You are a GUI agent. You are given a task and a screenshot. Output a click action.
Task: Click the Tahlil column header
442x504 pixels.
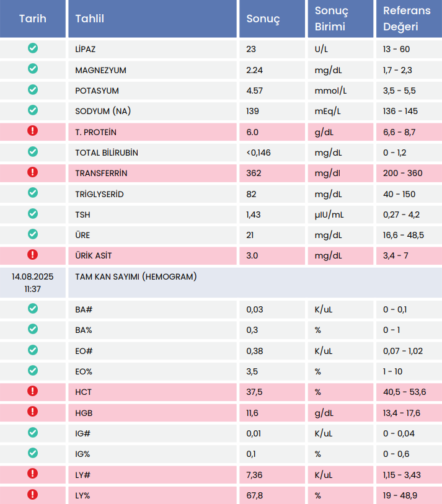tap(90, 19)
